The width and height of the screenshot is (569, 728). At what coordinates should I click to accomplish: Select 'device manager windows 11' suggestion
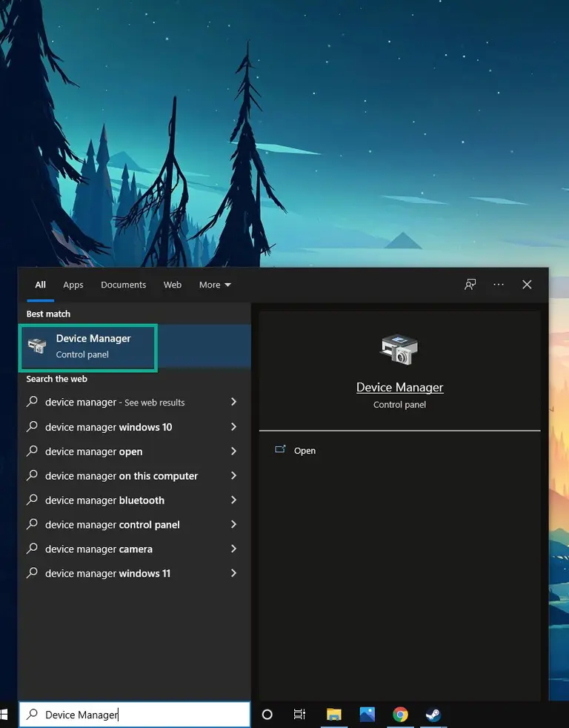click(x=135, y=573)
